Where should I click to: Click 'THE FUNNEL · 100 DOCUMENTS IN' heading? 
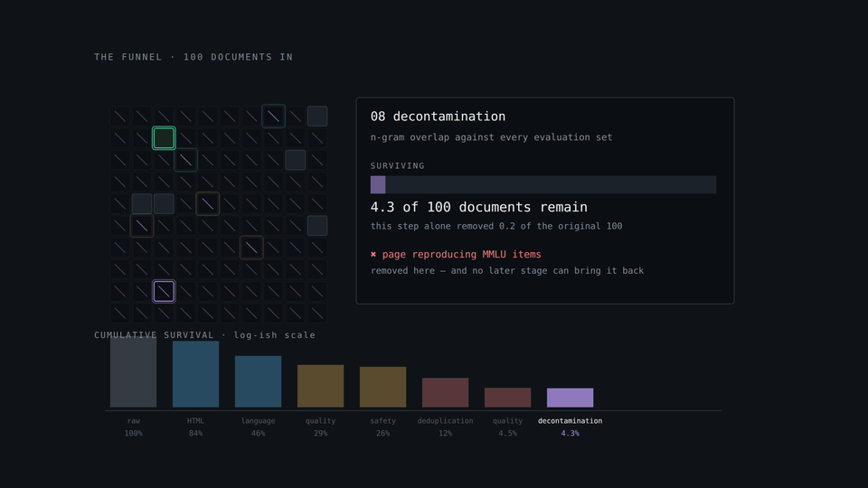(x=193, y=57)
